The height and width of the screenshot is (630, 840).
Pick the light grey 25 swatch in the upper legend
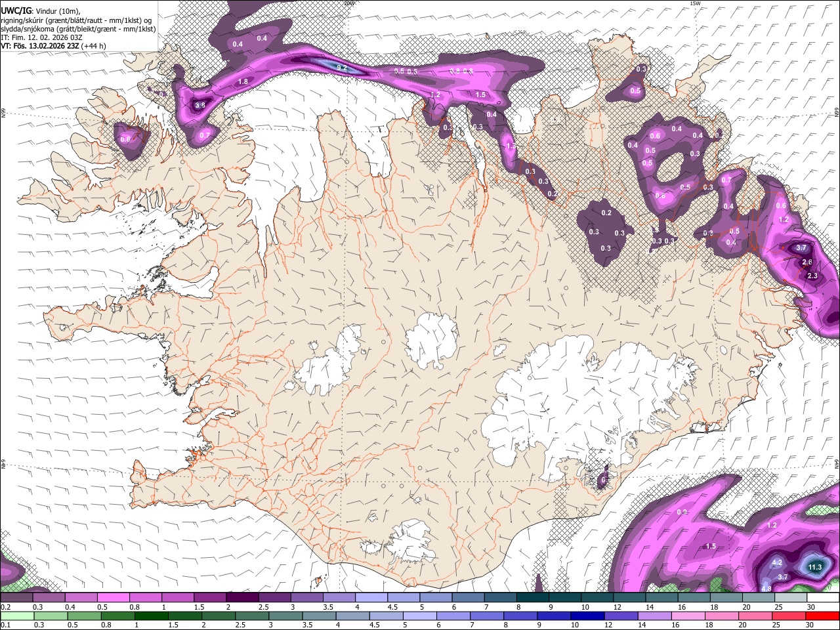(790, 598)
